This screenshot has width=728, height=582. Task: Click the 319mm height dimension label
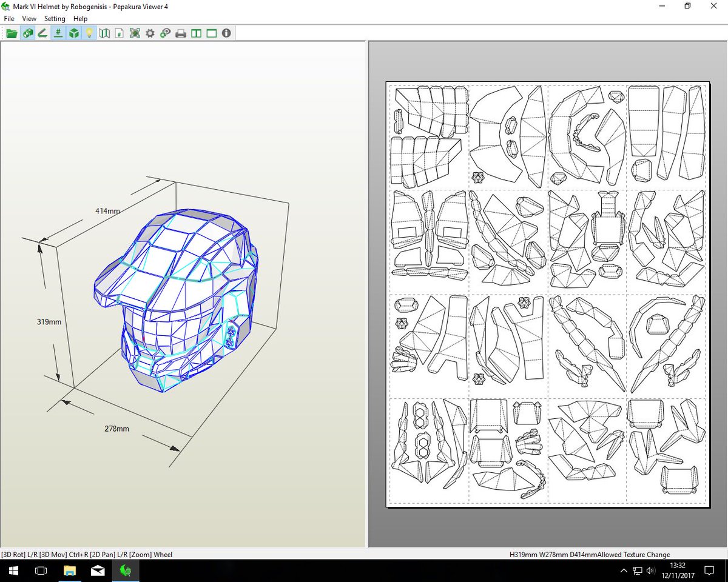pyautogui.click(x=49, y=322)
